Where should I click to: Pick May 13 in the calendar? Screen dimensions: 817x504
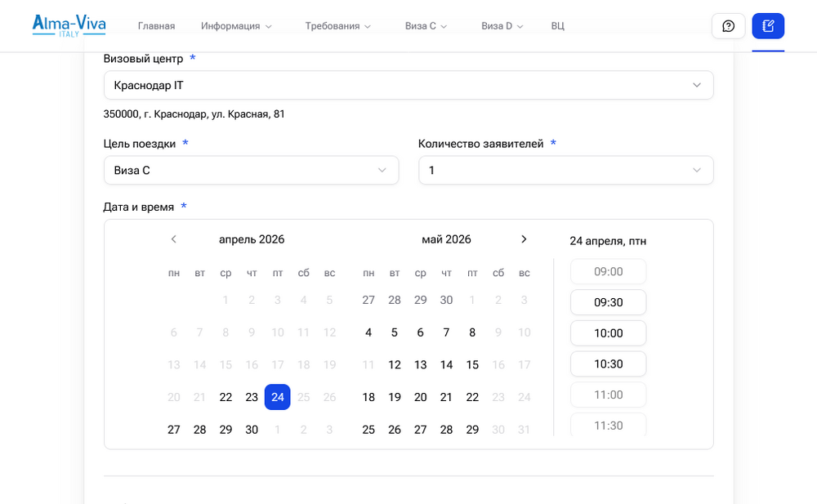pos(420,364)
